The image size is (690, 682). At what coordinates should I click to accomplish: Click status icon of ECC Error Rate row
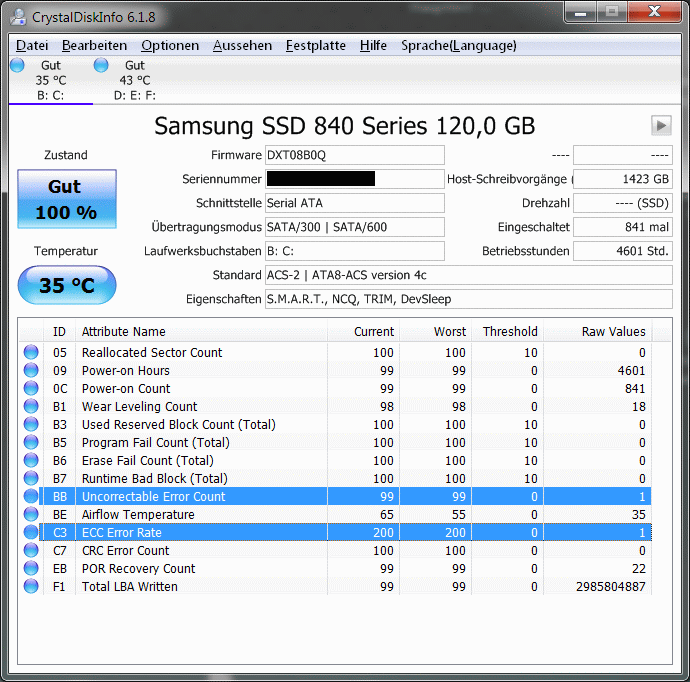pyautogui.click(x=31, y=532)
